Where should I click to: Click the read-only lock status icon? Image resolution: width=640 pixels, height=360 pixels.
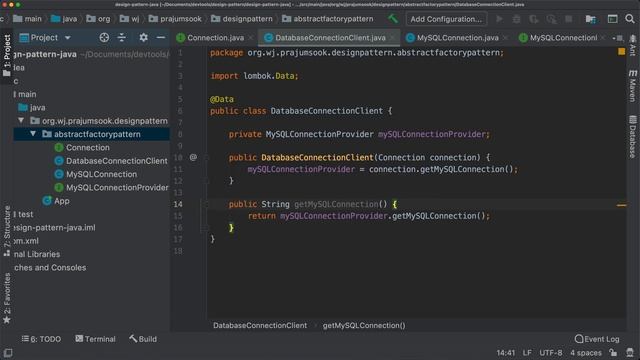pyautogui.click(x=613, y=353)
